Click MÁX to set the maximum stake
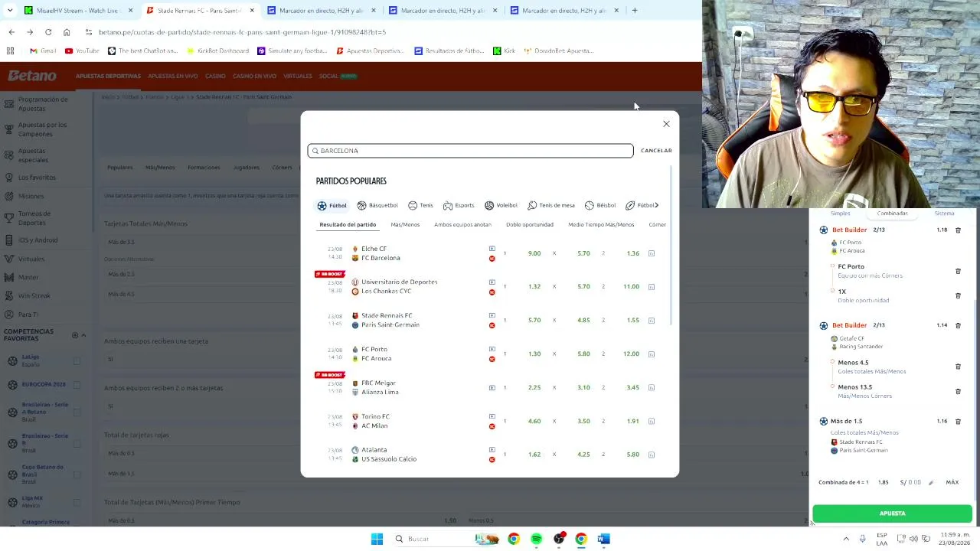This screenshot has width=980, height=551. pos(952,482)
